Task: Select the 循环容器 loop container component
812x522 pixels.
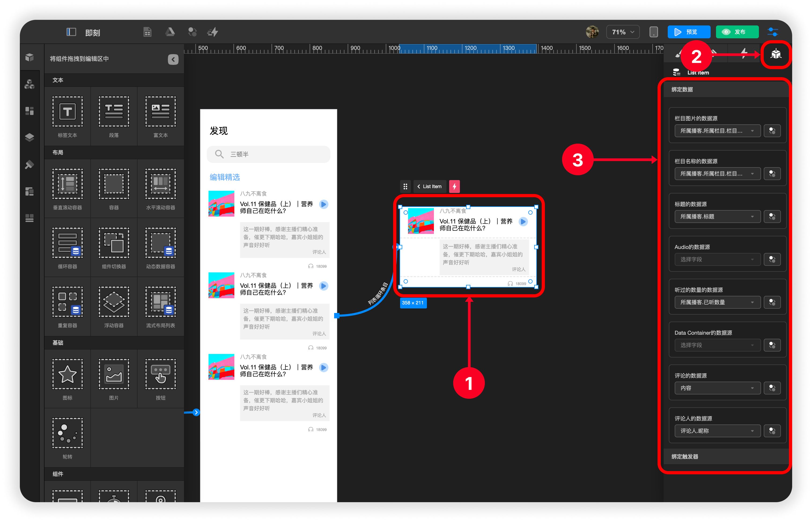Action: coord(68,243)
